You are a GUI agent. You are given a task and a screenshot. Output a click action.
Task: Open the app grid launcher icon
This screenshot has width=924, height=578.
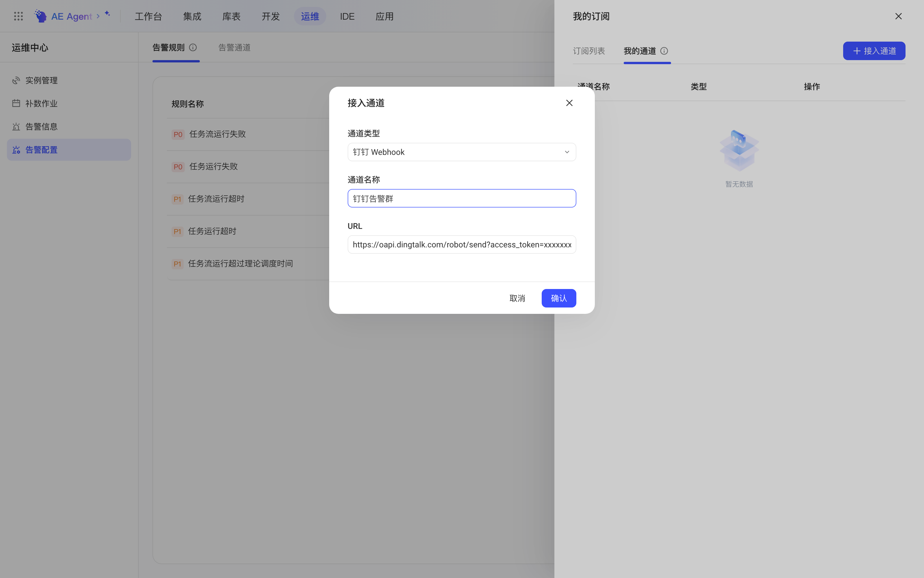click(x=18, y=16)
